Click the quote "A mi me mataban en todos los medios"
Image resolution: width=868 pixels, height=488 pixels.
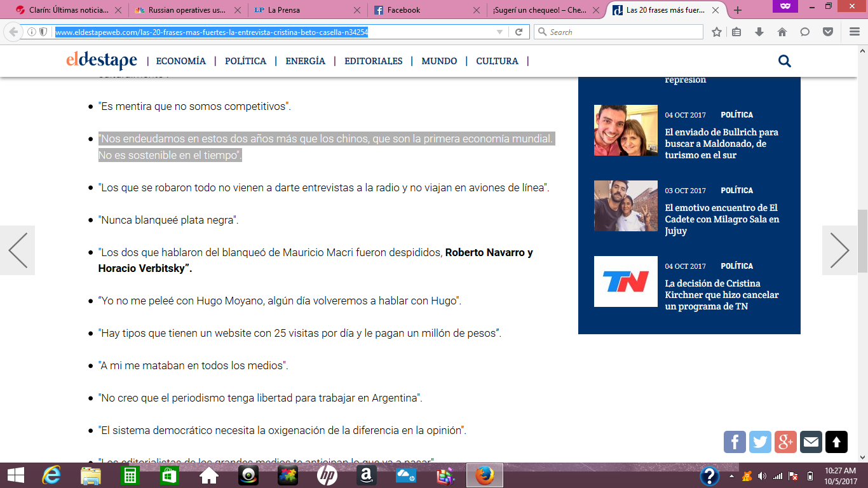point(194,365)
